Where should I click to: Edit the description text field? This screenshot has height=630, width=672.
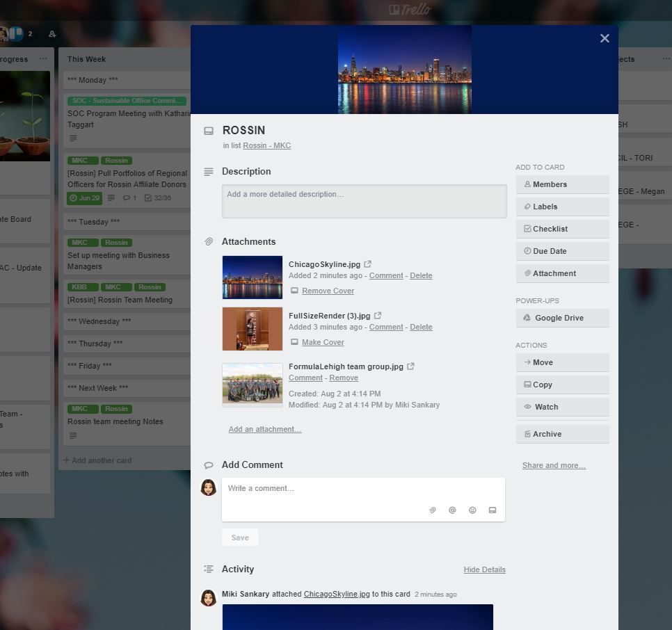365,201
